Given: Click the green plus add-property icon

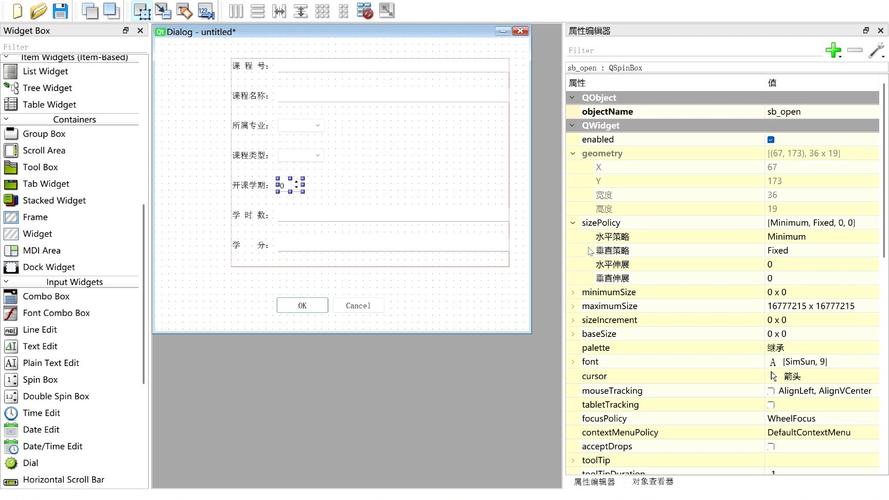Looking at the screenshot, I should click(833, 50).
